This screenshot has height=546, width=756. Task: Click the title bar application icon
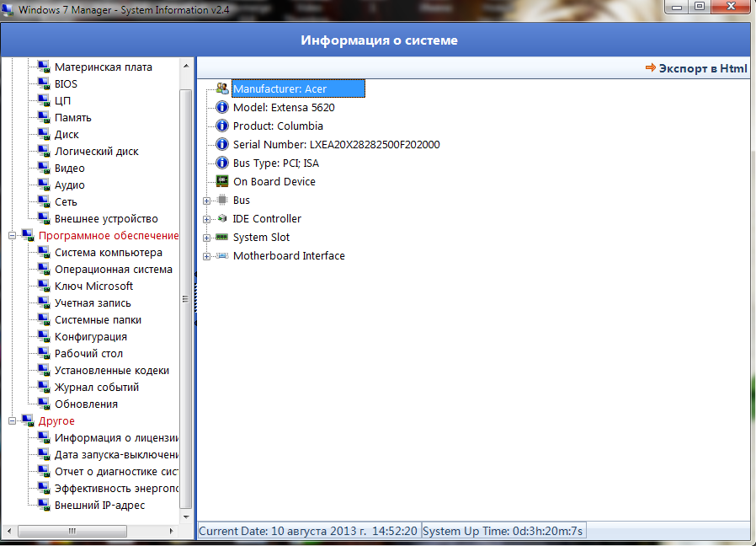tap(8, 10)
